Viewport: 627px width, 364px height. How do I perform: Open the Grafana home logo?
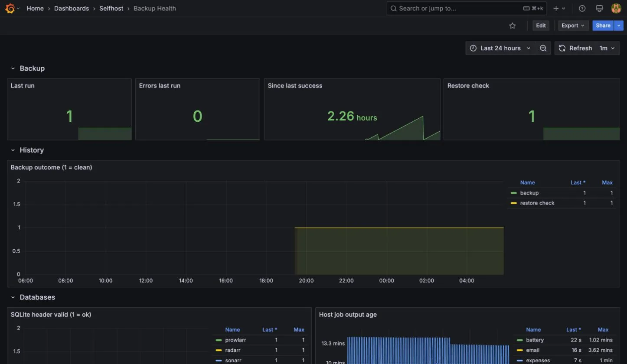click(x=10, y=8)
